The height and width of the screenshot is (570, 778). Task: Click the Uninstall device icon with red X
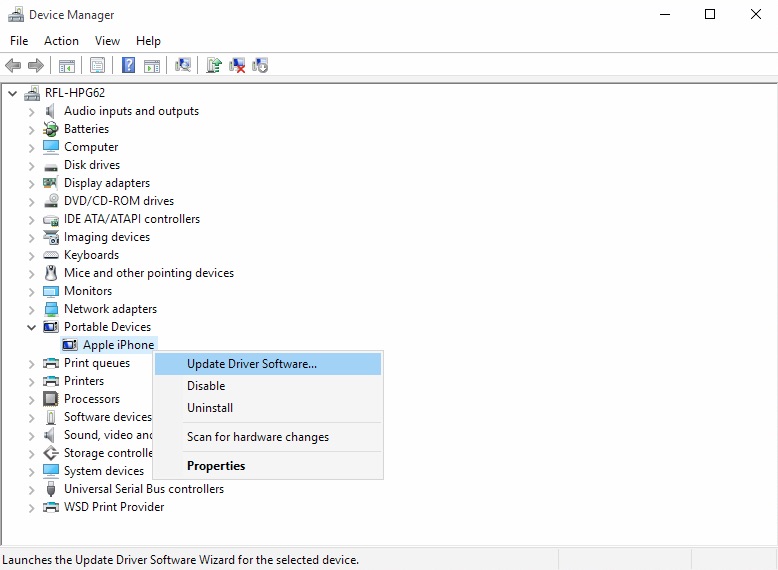click(x=237, y=66)
